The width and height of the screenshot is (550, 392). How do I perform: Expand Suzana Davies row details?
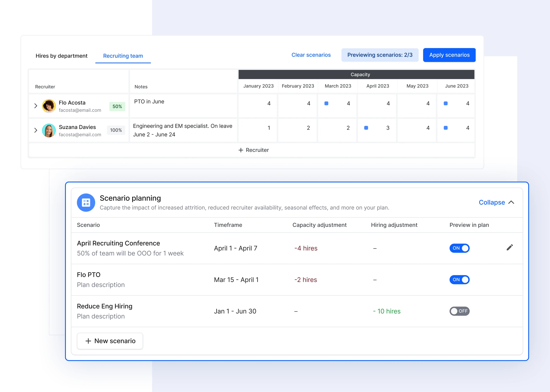point(36,130)
